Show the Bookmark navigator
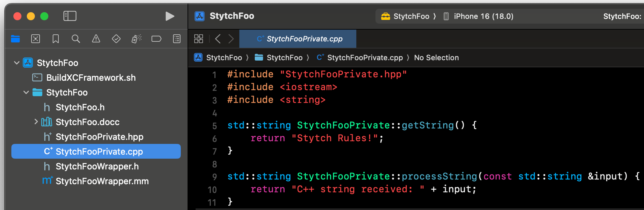This screenshot has height=210, width=644. pos(56,39)
